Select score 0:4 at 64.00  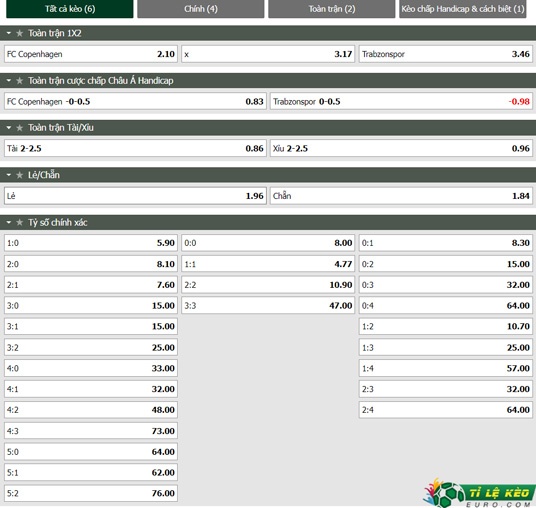445,306
